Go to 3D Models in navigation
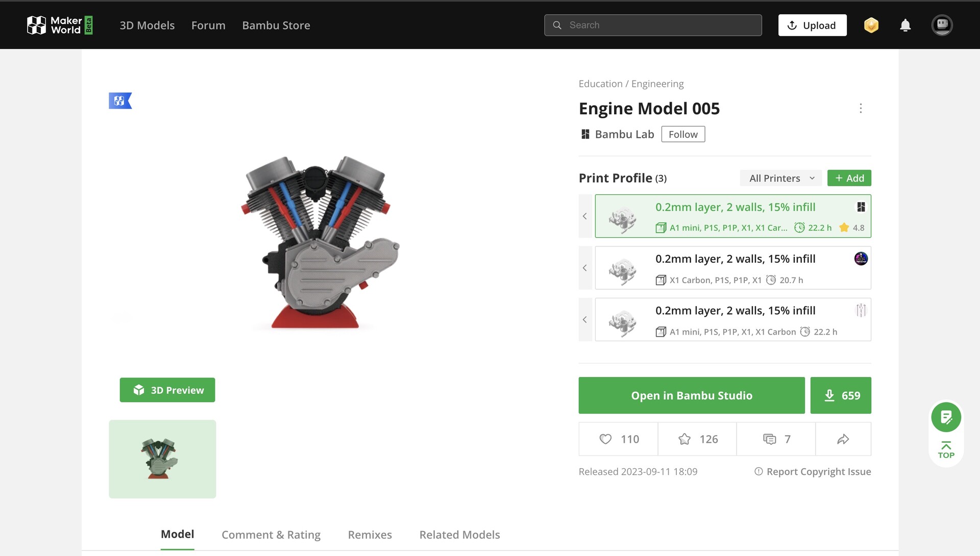Image resolution: width=980 pixels, height=556 pixels. [x=147, y=25]
